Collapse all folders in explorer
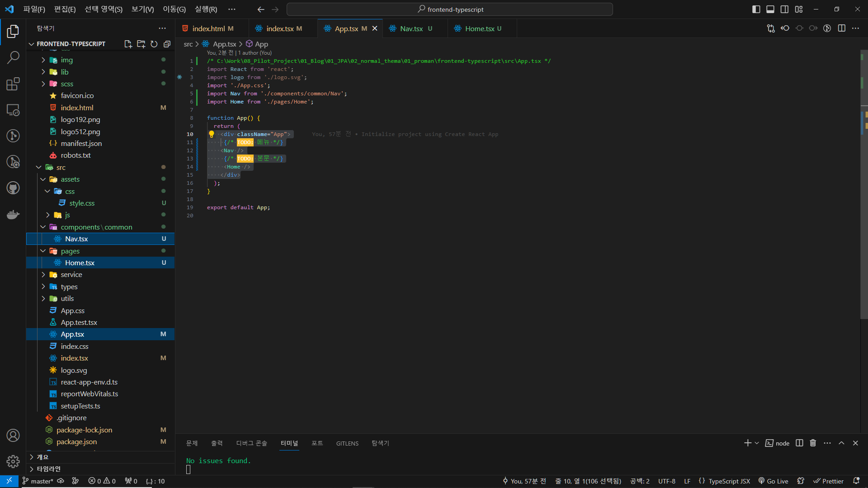This screenshot has height=488, width=868. tap(167, 44)
